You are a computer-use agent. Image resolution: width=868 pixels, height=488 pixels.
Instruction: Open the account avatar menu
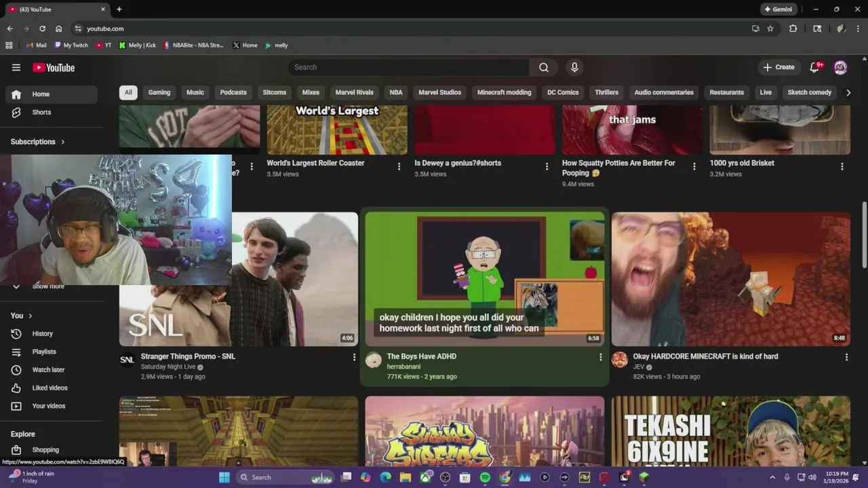tap(840, 67)
